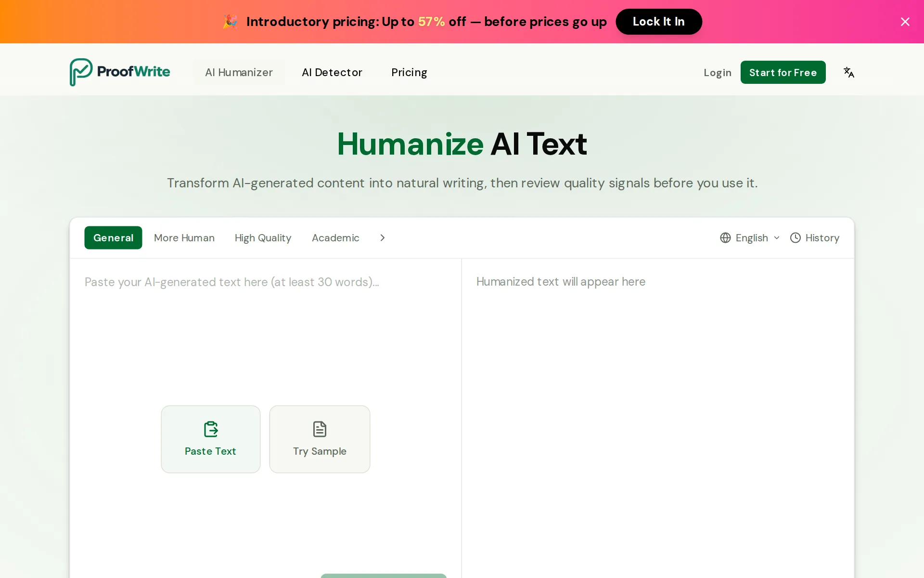Image resolution: width=924 pixels, height=578 pixels.
Task: Click the Lock It In button
Action: pyautogui.click(x=659, y=22)
